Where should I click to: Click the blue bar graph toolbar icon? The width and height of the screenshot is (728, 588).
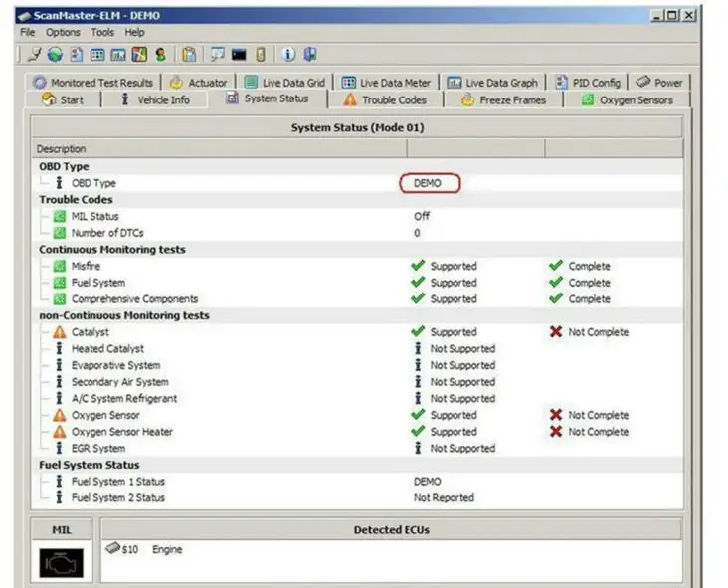point(118,55)
